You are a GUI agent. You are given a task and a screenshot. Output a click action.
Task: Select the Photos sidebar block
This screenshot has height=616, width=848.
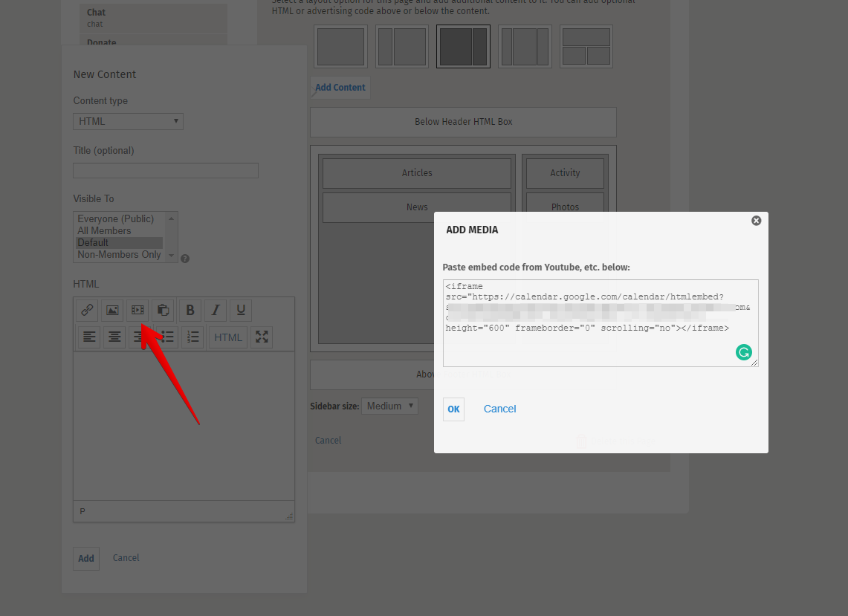point(565,207)
